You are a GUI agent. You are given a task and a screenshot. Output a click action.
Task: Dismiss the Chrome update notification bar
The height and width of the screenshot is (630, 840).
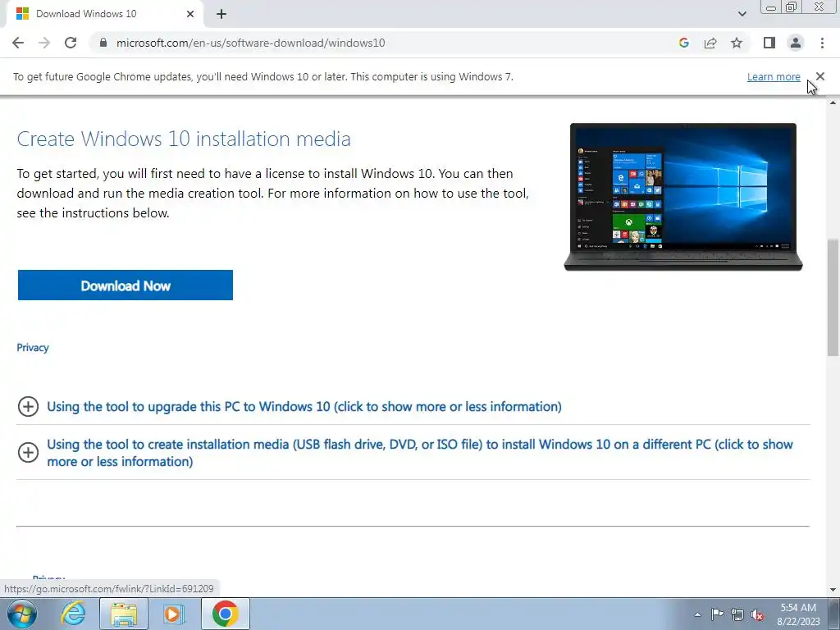pos(819,76)
